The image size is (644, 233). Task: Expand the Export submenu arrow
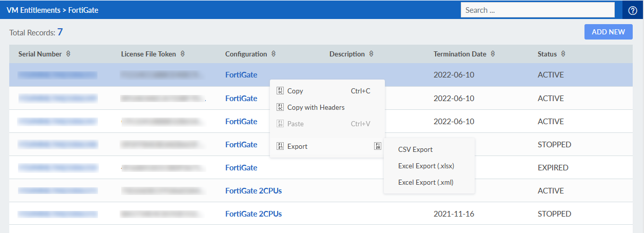[378, 146]
